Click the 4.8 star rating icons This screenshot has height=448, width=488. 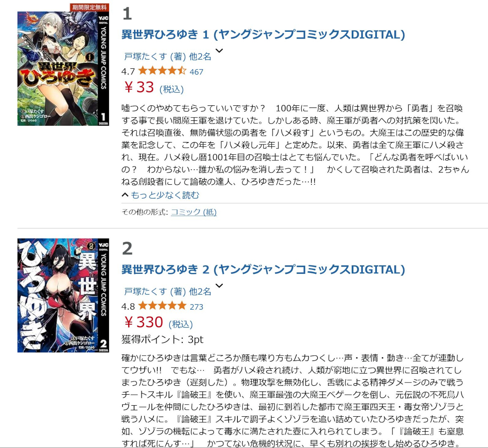click(x=162, y=306)
